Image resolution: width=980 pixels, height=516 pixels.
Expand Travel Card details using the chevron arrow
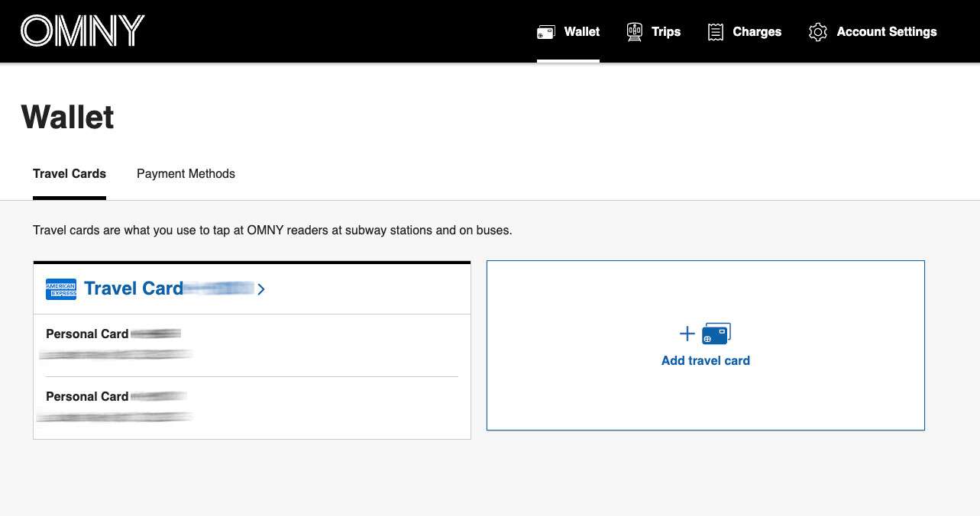point(261,289)
